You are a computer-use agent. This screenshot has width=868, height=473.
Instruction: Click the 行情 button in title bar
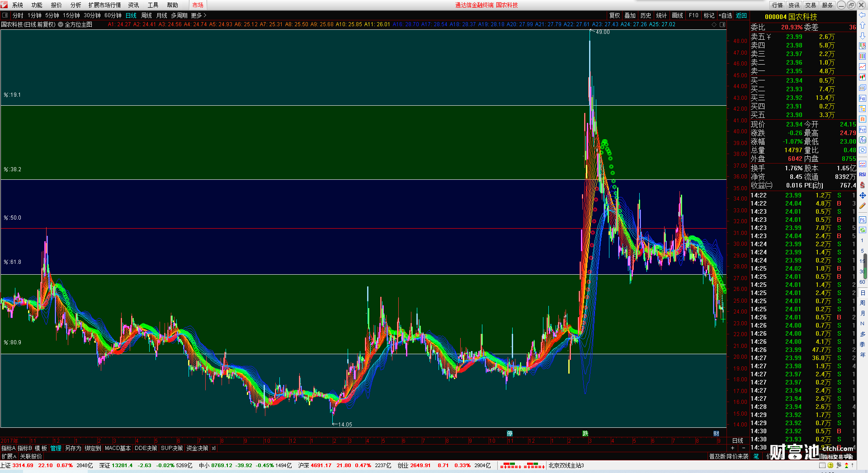(x=778, y=5)
